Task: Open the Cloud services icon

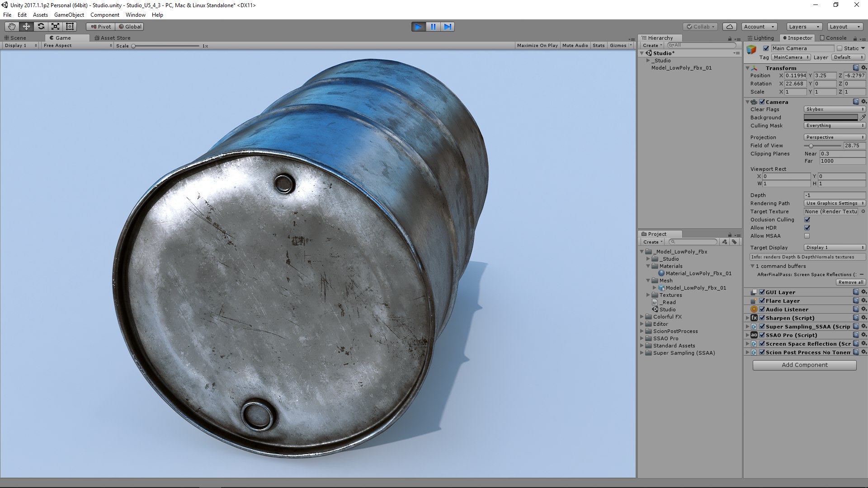Action: tap(730, 27)
